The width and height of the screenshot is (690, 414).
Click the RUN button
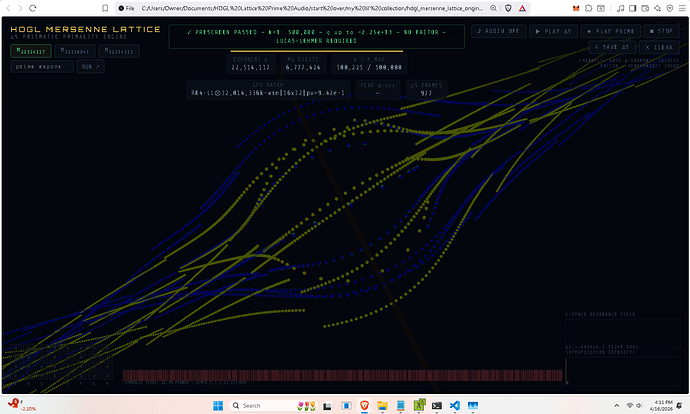point(89,66)
